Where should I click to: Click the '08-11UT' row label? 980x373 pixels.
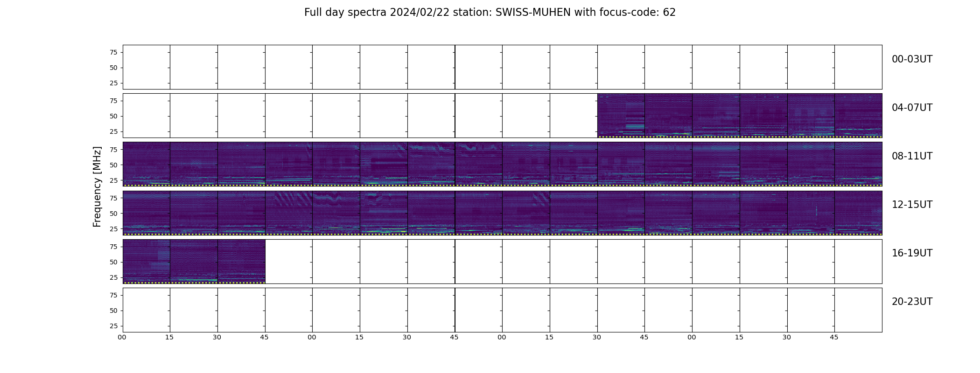click(x=912, y=156)
